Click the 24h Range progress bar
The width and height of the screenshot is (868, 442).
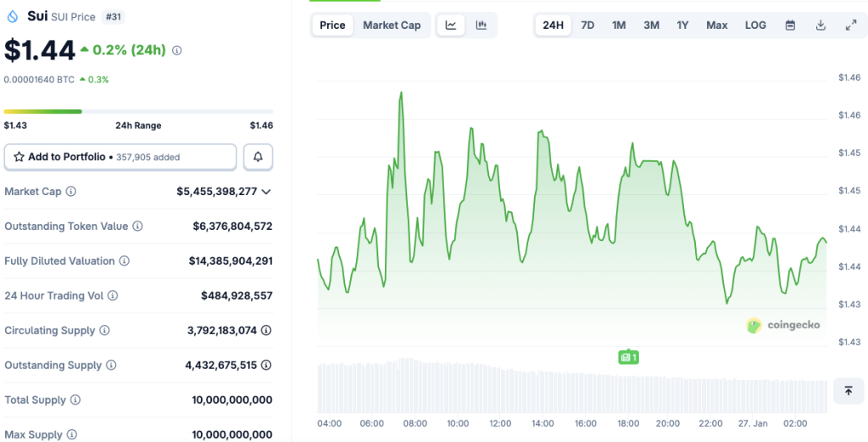138,111
